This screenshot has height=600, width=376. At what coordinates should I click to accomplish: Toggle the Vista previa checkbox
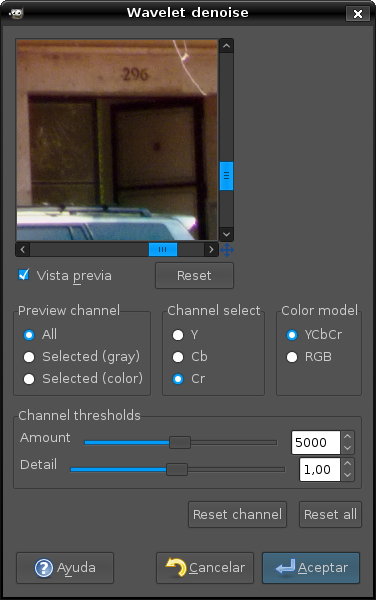(24, 275)
